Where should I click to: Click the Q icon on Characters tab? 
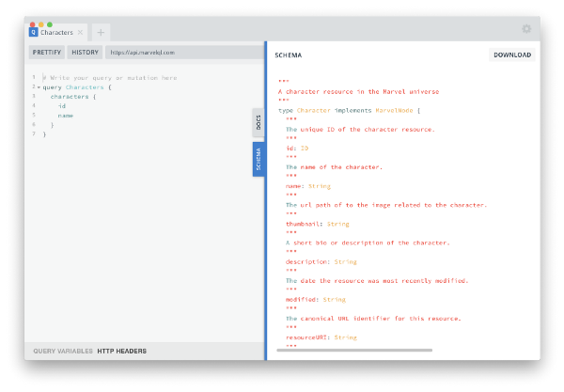(34, 32)
